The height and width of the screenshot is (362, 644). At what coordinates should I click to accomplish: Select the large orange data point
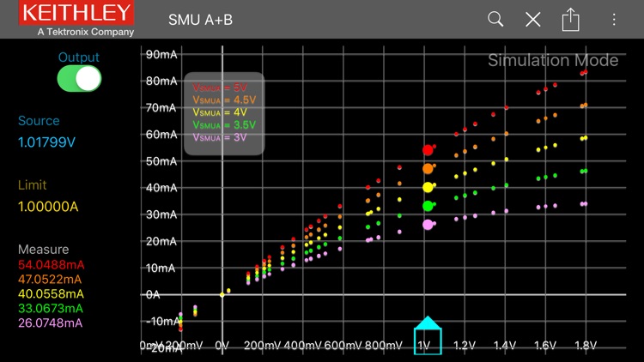coord(428,168)
